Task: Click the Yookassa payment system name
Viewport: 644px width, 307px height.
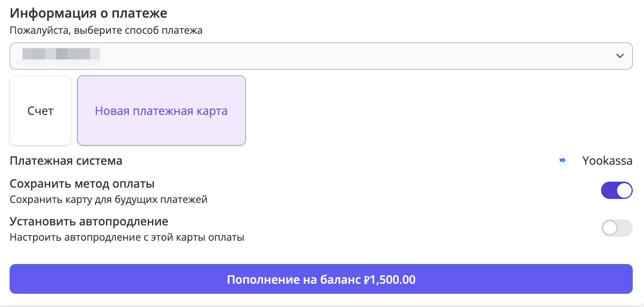Action: coord(607,161)
